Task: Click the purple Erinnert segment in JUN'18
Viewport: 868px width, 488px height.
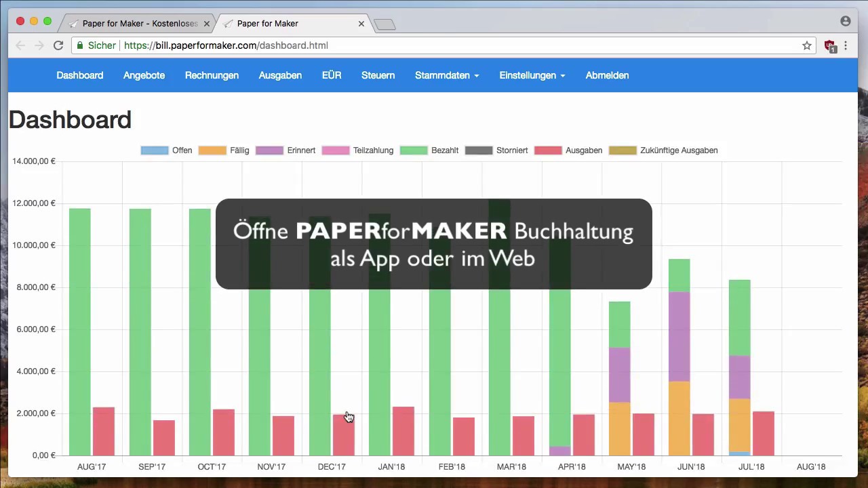Action: click(679, 337)
